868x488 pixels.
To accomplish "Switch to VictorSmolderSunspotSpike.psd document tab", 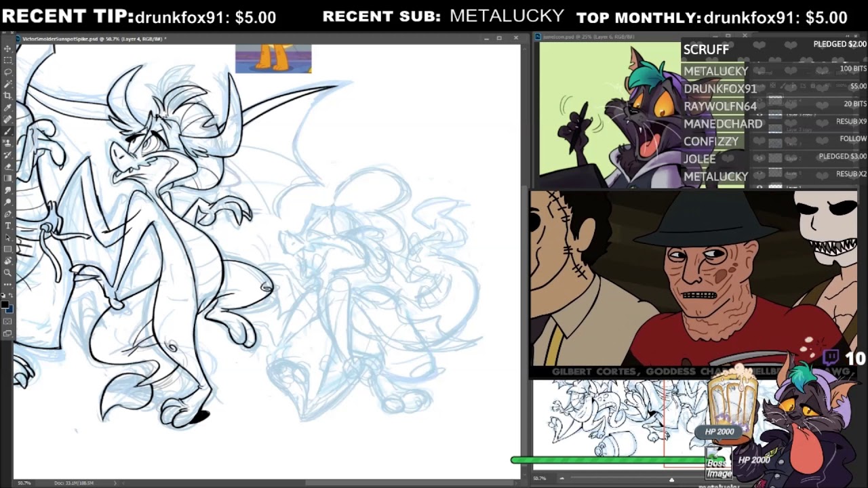I will (x=94, y=39).
